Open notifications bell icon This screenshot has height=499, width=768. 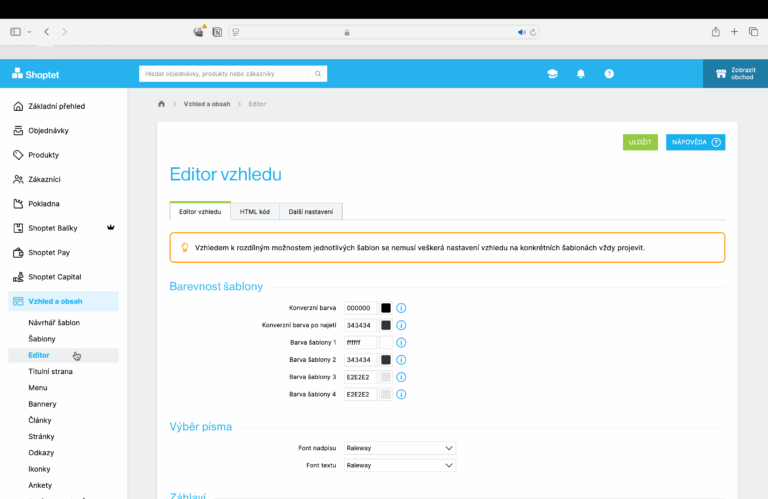pos(580,73)
